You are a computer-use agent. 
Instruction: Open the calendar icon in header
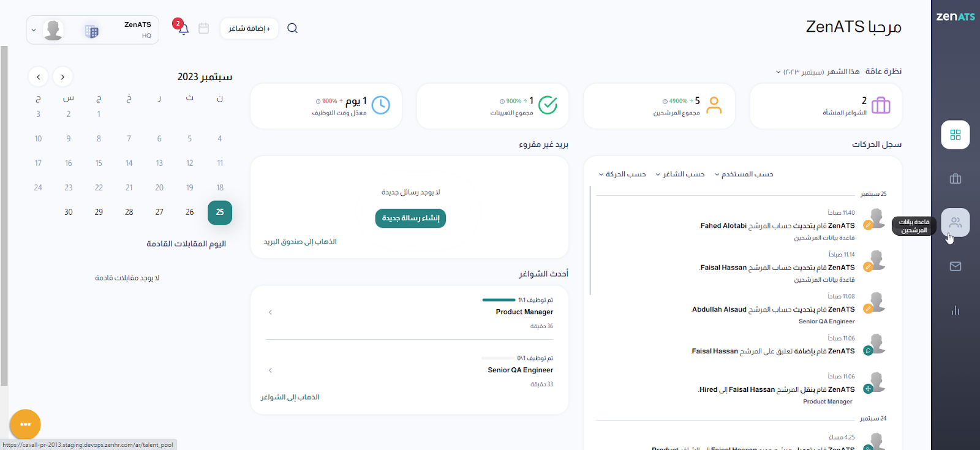click(204, 28)
